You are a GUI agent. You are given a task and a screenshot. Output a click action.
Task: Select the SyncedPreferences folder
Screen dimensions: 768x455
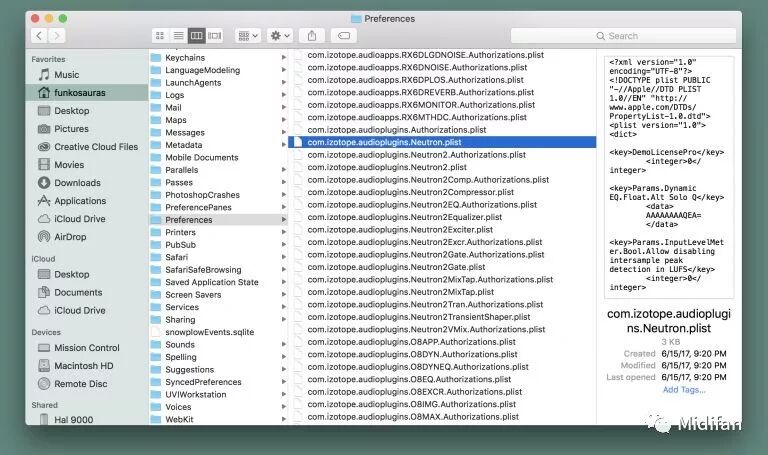(x=218, y=382)
